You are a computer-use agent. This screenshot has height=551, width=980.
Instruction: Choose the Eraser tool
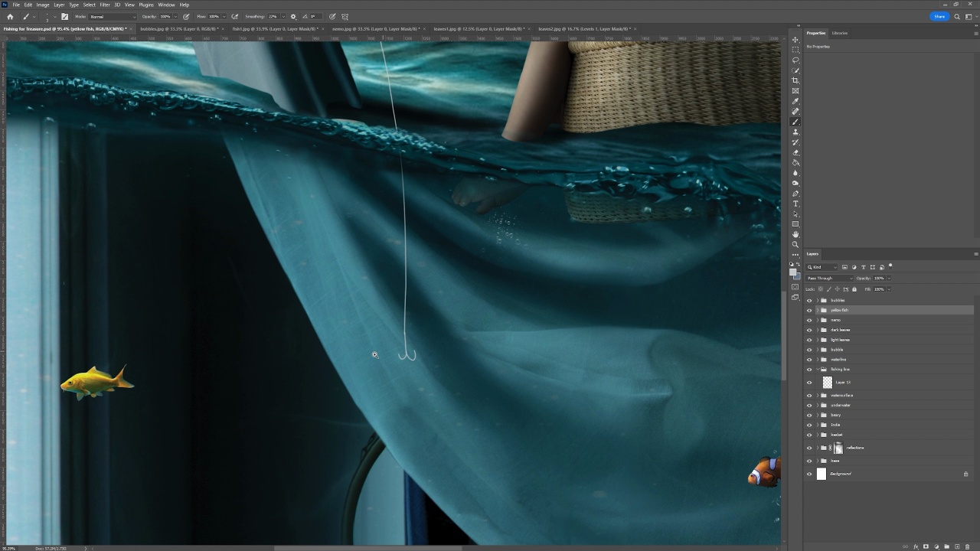795,152
